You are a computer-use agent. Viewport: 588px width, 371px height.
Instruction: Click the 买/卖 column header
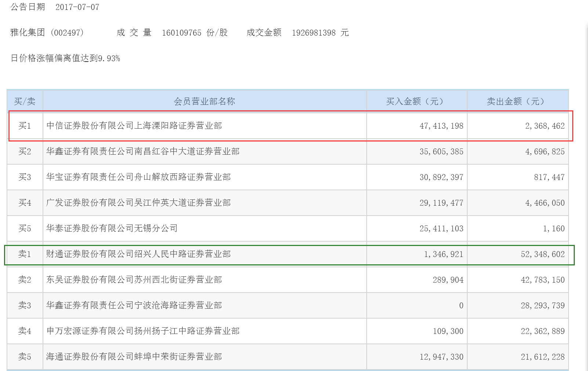coord(25,102)
